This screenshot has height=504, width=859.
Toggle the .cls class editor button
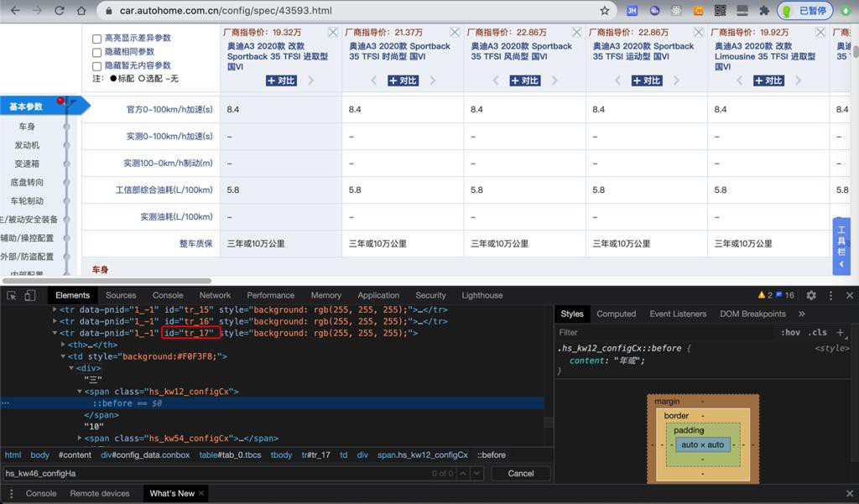pos(817,332)
